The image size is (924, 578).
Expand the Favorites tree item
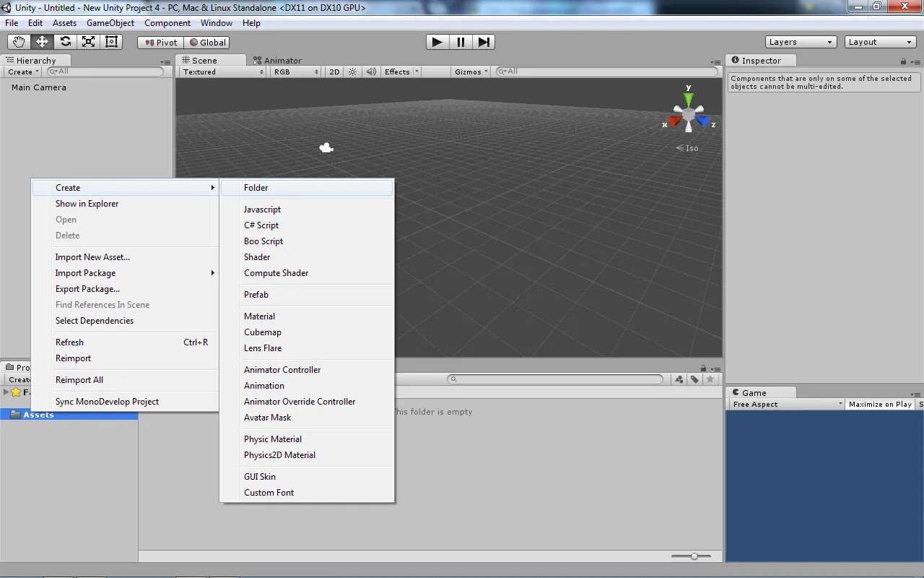coord(6,392)
